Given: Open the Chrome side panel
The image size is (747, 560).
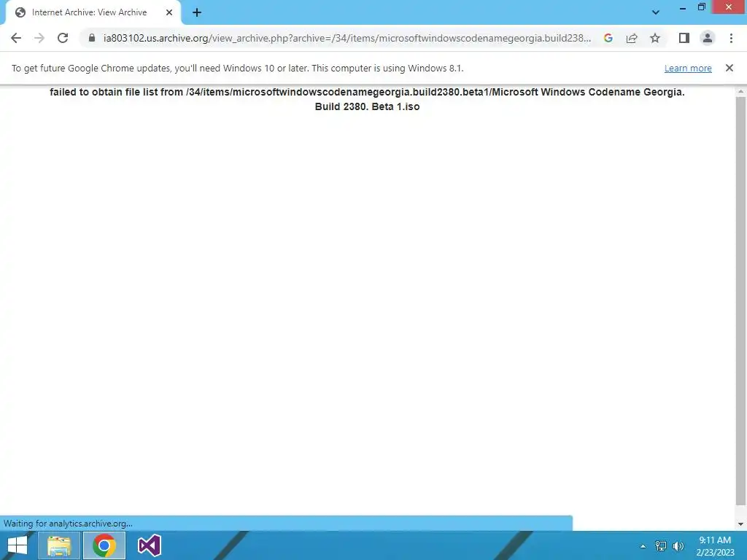Looking at the screenshot, I should pyautogui.click(x=684, y=38).
